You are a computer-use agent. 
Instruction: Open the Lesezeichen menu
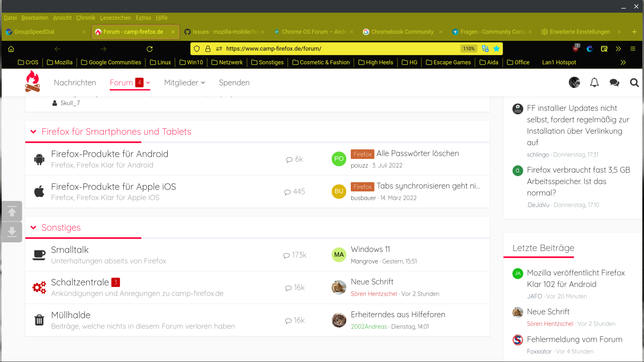coord(115,18)
